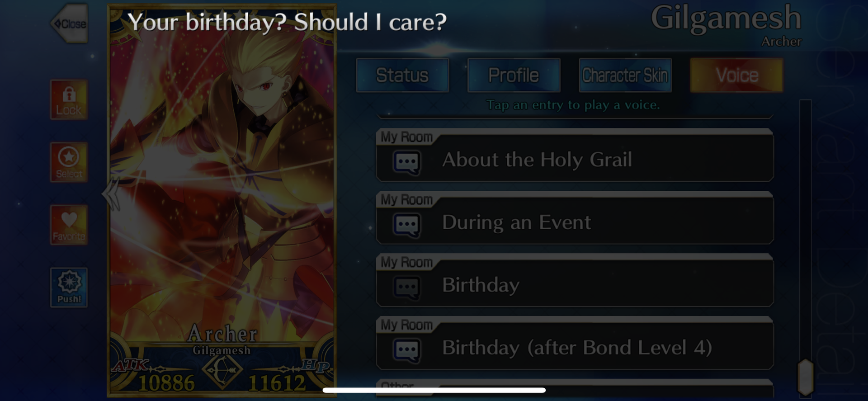Toggle the Favorite heart icon

pyautogui.click(x=69, y=225)
